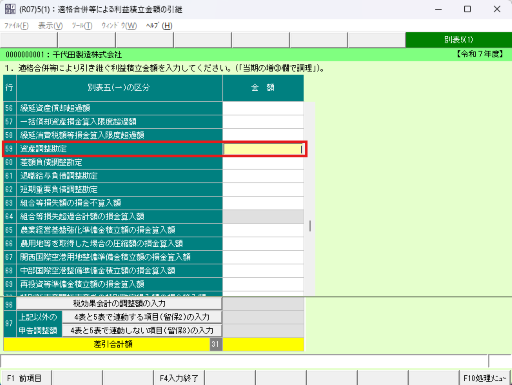Select the 関西国際空港用地整備準備金積立額の損金算入額 label
The height and width of the screenshot is (385, 512).
(119, 257)
